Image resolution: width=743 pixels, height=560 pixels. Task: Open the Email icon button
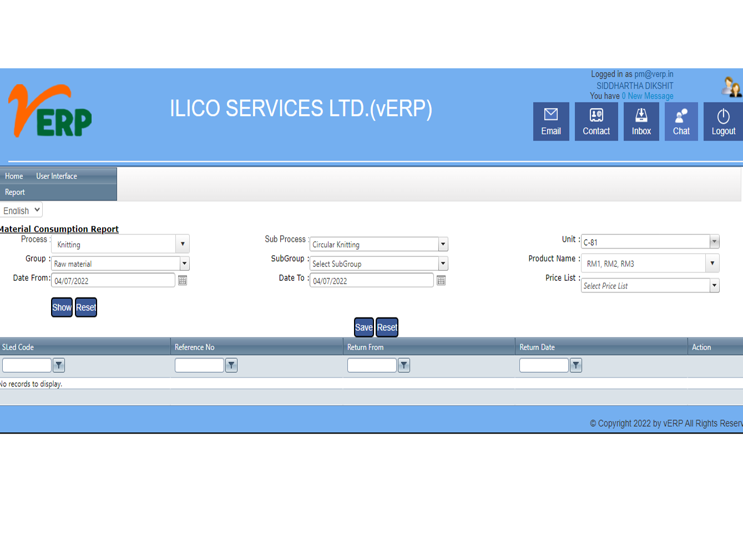551,122
